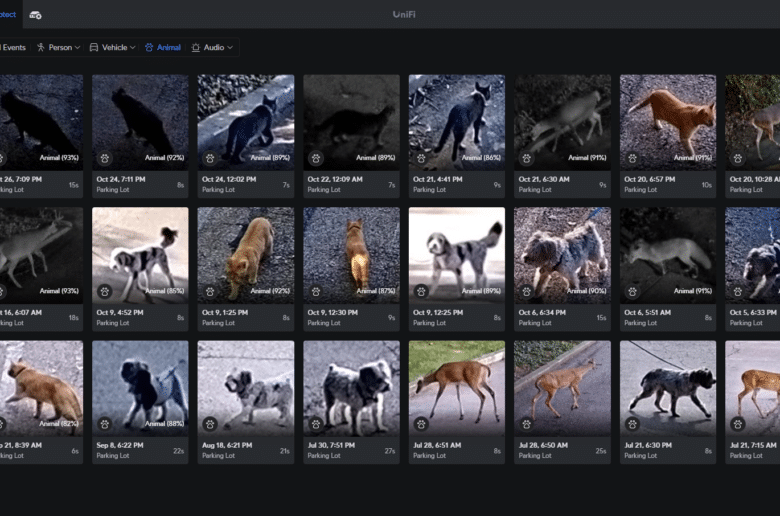Click the person icon in filter bar
The image size is (780, 516).
tap(41, 47)
